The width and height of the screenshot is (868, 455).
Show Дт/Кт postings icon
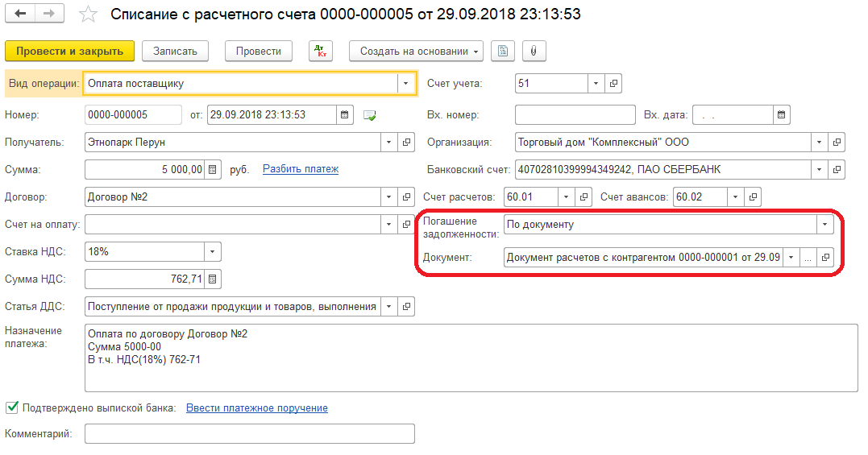tap(321, 51)
